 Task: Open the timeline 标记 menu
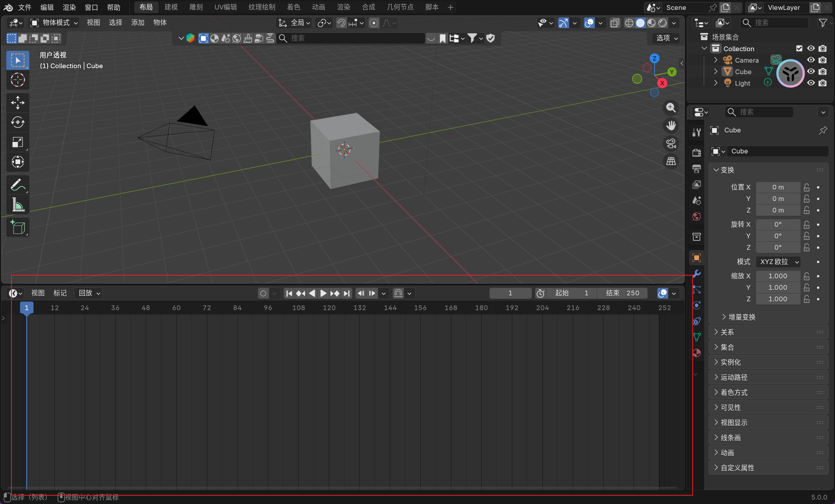tap(60, 293)
